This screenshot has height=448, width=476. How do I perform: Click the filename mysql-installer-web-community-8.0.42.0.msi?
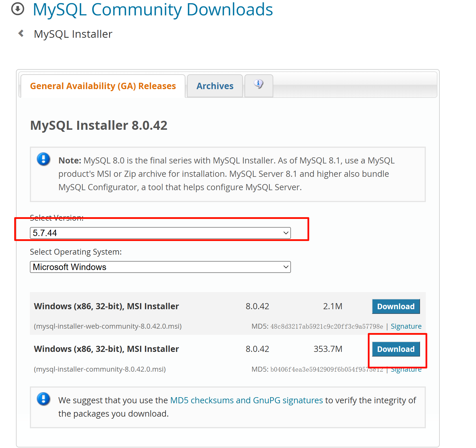(x=108, y=326)
